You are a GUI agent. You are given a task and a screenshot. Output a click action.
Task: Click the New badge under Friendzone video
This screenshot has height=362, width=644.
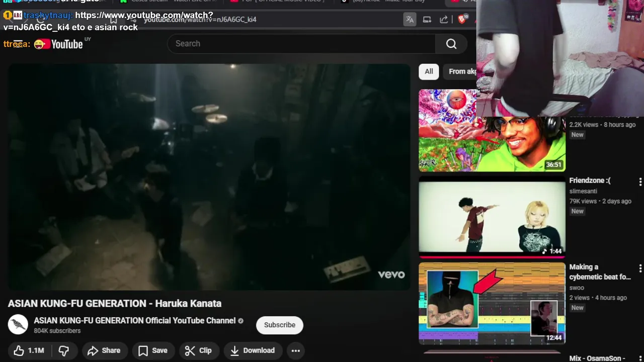[578, 211]
